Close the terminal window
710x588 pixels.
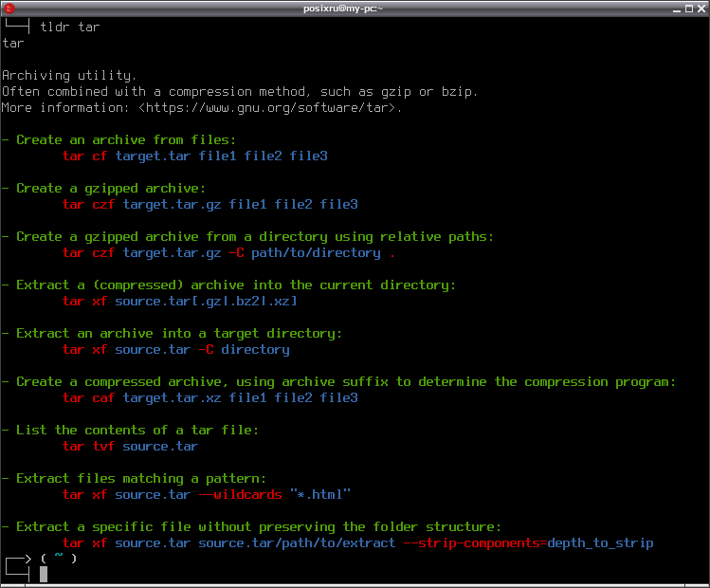pyautogui.click(x=701, y=9)
